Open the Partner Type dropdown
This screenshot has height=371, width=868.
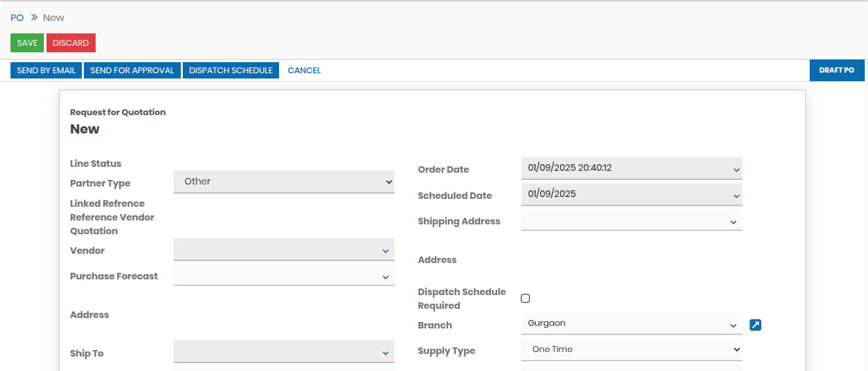[x=284, y=182]
